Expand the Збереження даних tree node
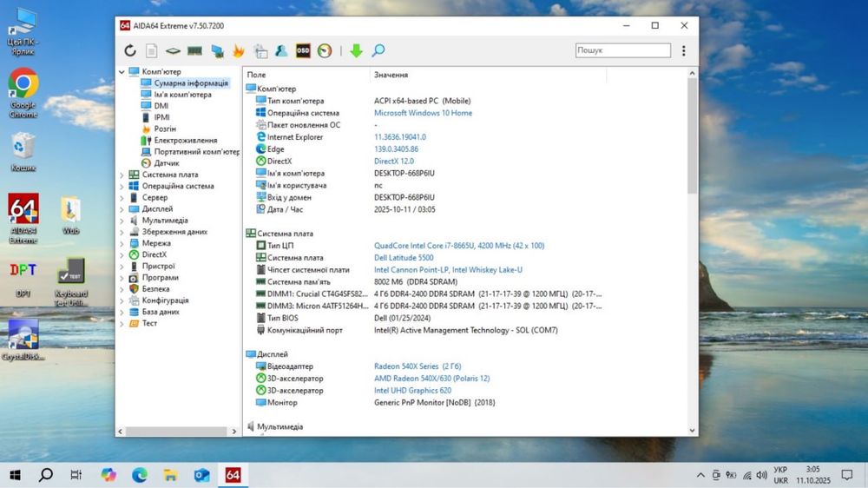Screen dimensions: 868x488 point(122,232)
